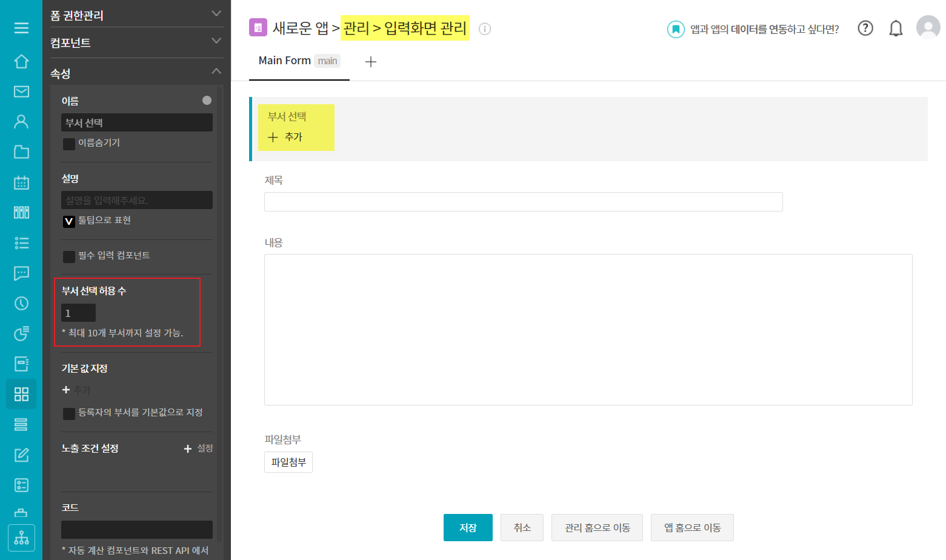Collapse the 속성 section
Image resolution: width=946 pixels, height=560 pixels.
click(216, 72)
